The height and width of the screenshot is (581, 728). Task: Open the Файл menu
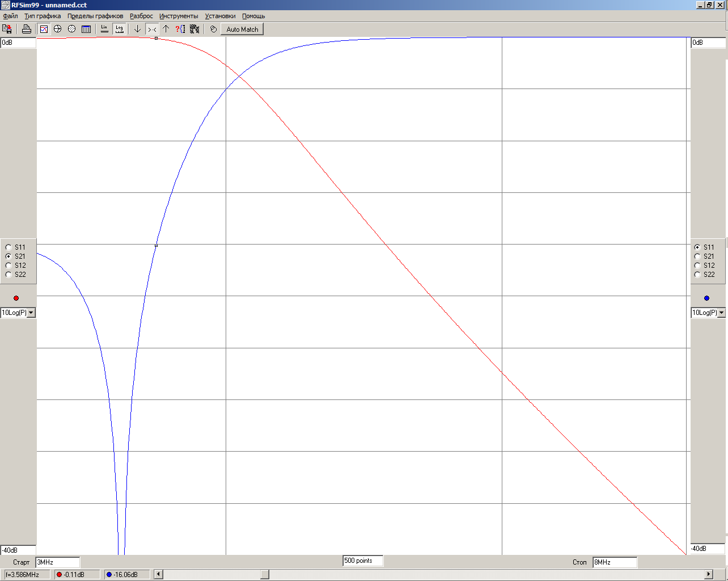tap(11, 16)
